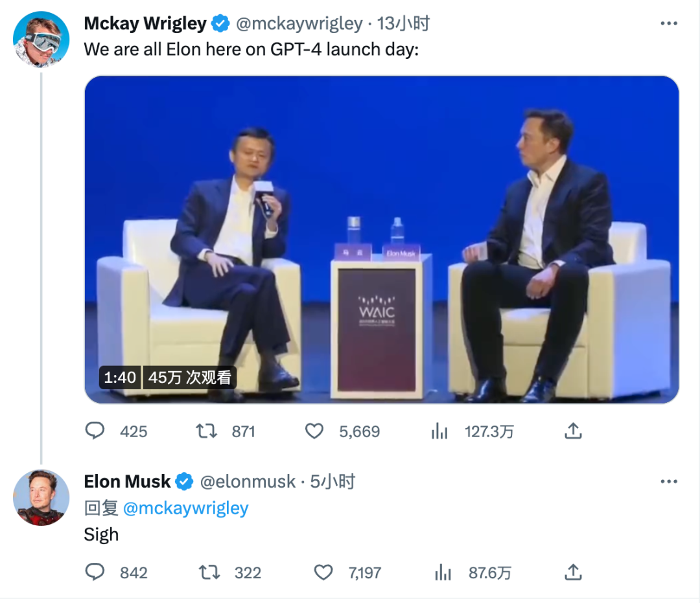Like Elon Musk's Sigh reply

[x=323, y=573]
